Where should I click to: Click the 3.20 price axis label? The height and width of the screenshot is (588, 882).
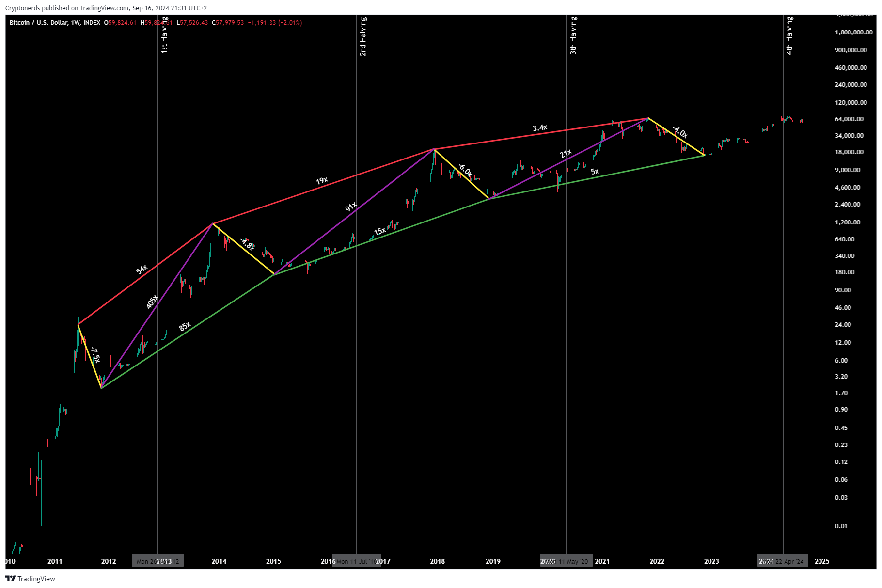point(841,377)
